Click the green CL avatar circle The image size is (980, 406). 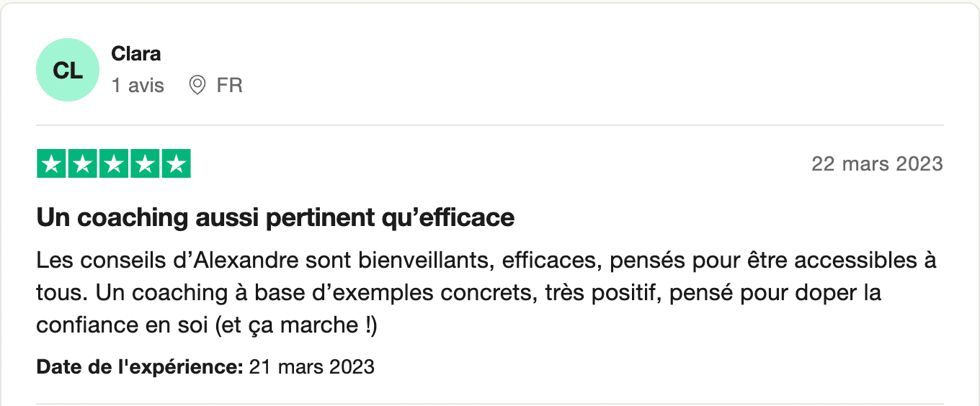tap(68, 70)
